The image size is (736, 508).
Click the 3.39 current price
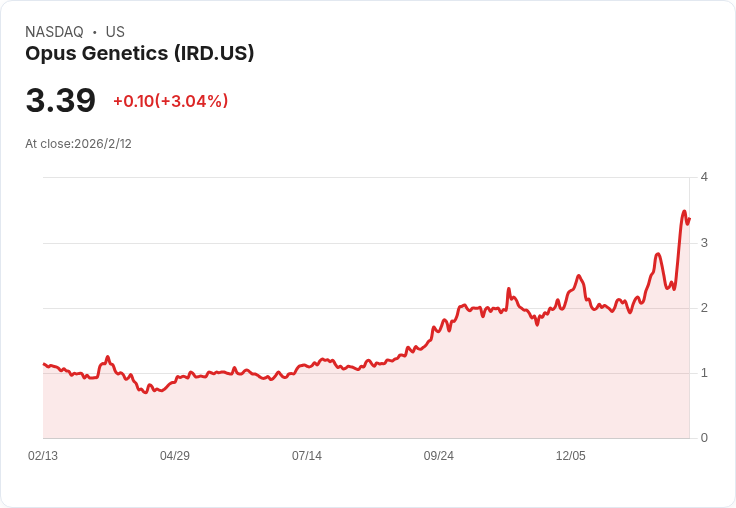click(x=61, y=101)
